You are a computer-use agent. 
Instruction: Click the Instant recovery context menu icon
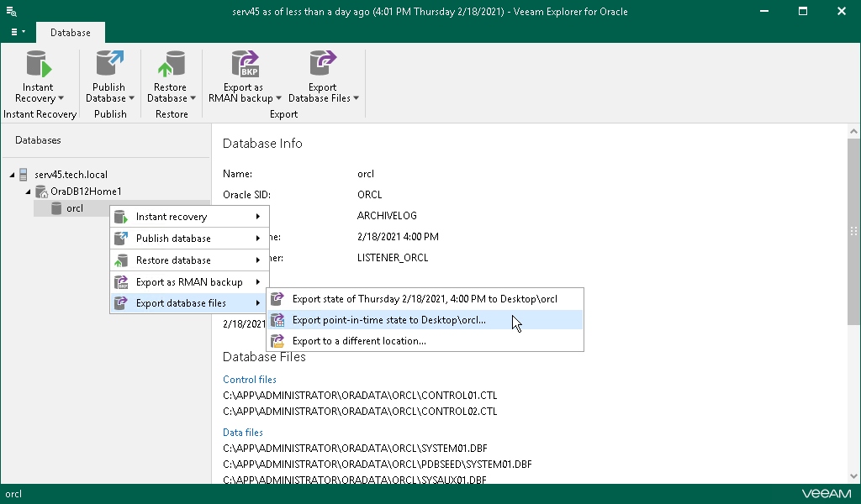(x=121, y=217)
